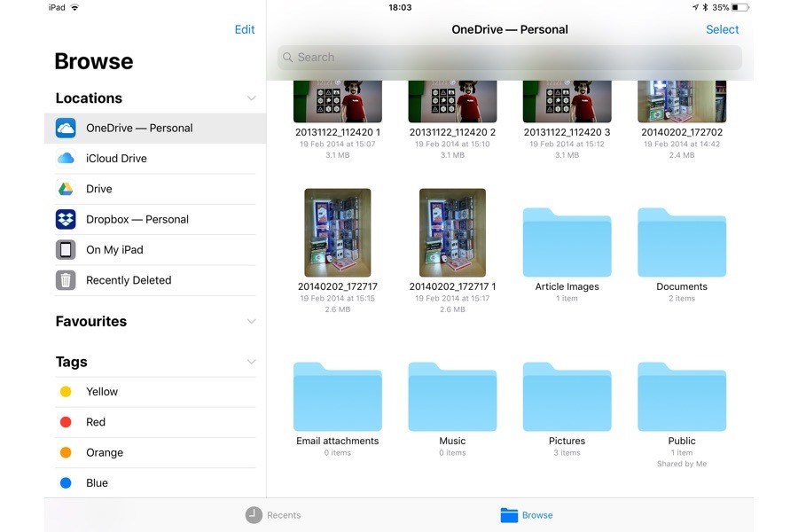798x532 pixels.
Task: Open photo thumbnail 20131122_112420 2
Action: (452, 101)
